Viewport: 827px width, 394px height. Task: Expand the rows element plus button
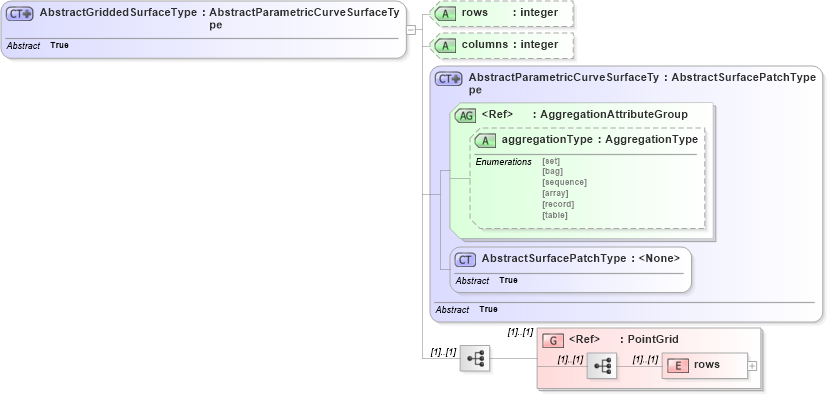click(752, 366)
